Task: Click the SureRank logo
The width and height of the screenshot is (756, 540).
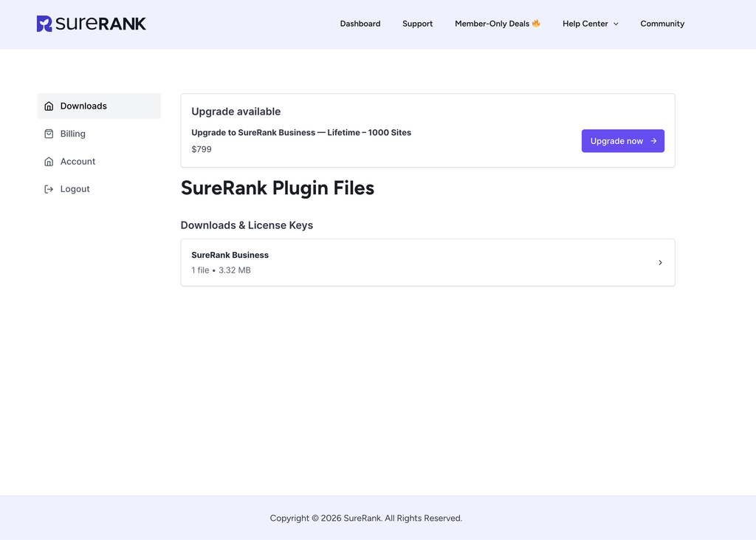Action: (91, 24)
